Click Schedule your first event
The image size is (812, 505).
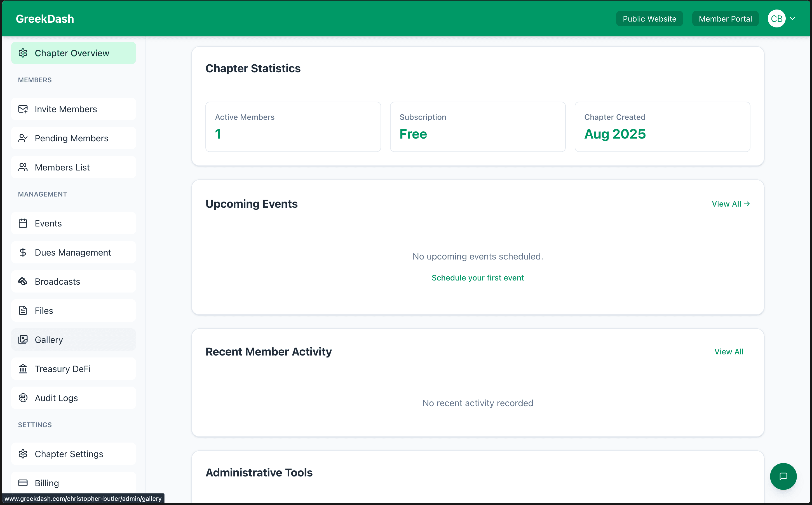[478, 277]
